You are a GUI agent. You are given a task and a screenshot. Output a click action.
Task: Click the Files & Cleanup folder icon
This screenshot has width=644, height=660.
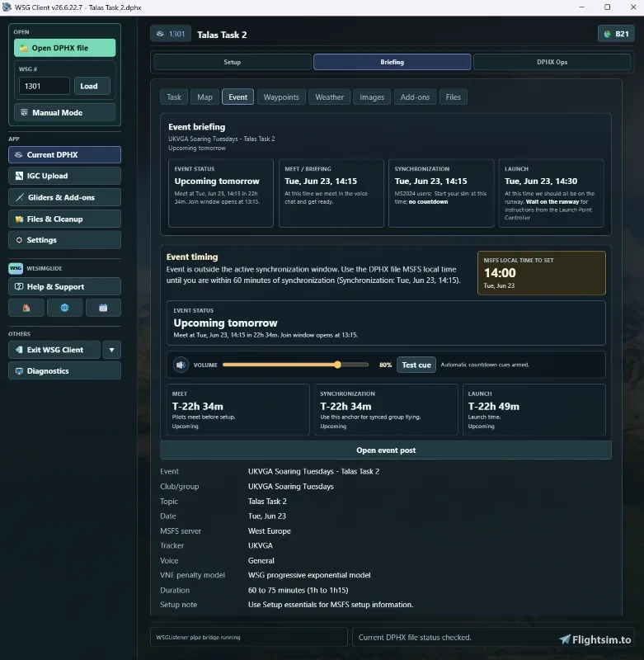[19, 219]
